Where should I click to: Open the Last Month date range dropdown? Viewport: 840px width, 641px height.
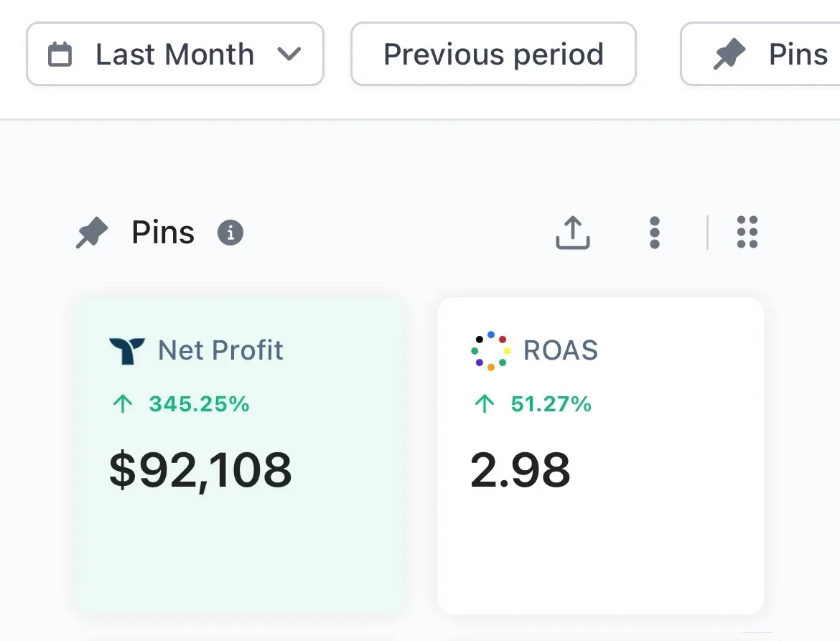[174, 55]
